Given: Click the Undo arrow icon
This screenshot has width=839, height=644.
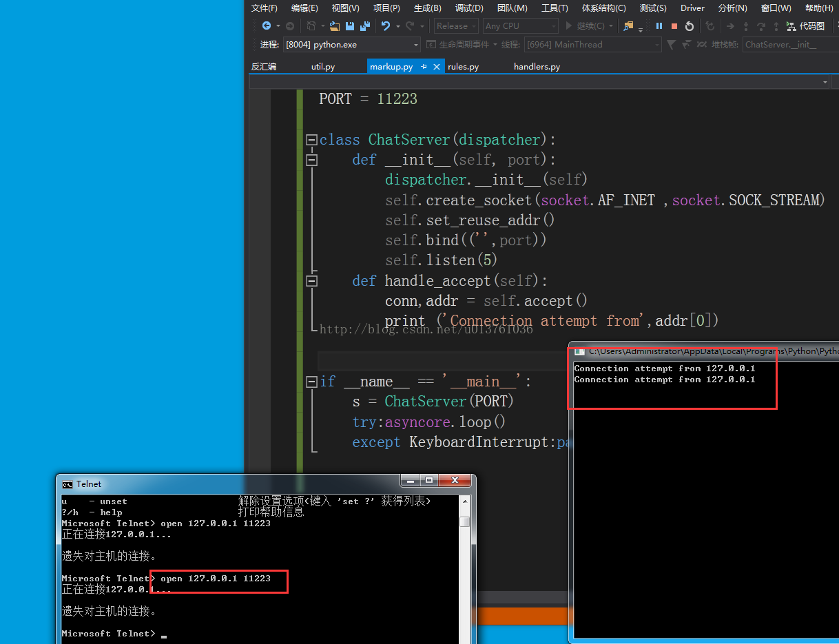Looking at the screenshot, I should (386, 26).
